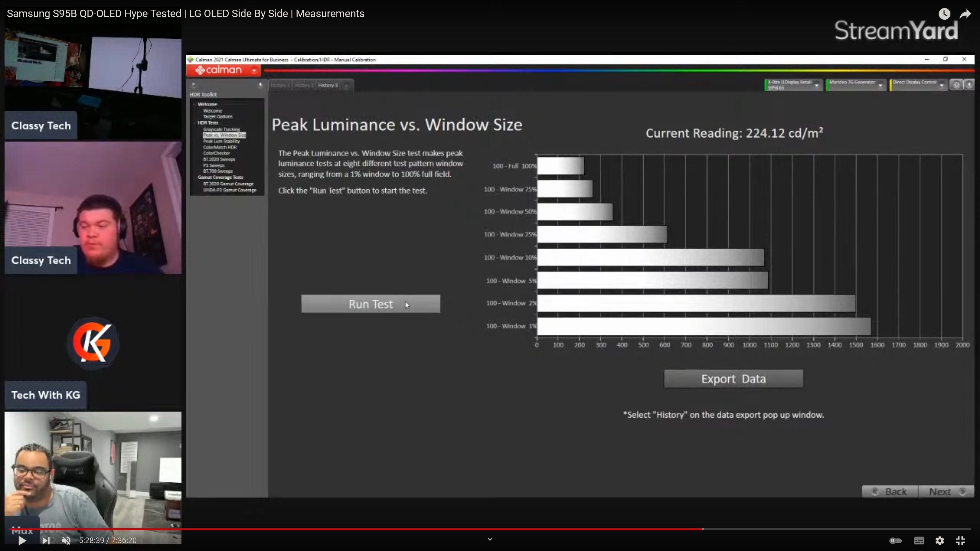Click the Watch later clock icon
The width and height of the screenshot is (980, 551).
[944, 14]
